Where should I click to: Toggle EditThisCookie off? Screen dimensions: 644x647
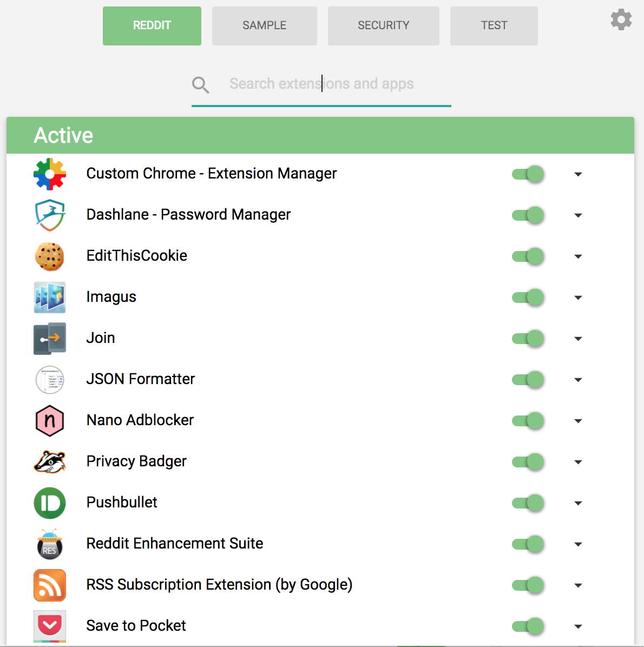click(x=528, y=256)
